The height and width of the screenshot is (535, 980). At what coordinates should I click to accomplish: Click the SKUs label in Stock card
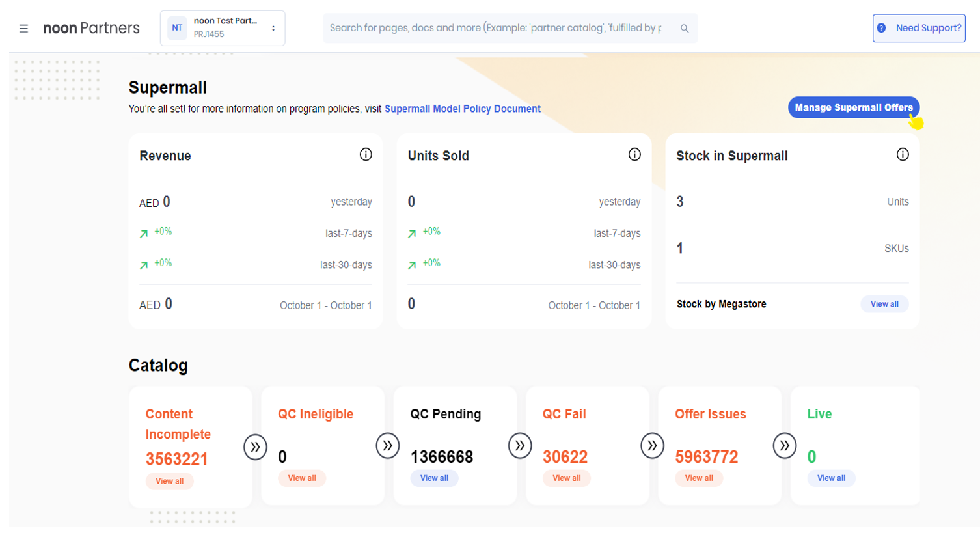[897, 249]
